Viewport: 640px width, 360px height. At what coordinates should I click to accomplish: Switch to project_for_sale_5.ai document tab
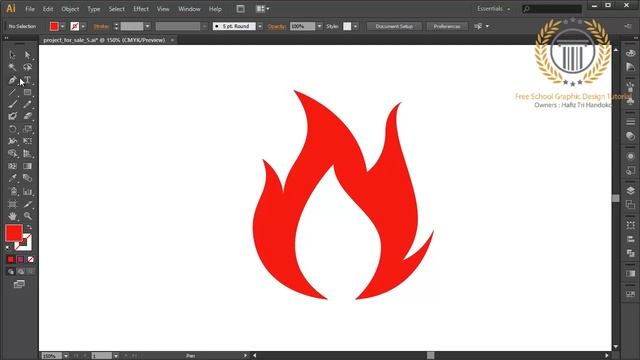click(104, 40)
